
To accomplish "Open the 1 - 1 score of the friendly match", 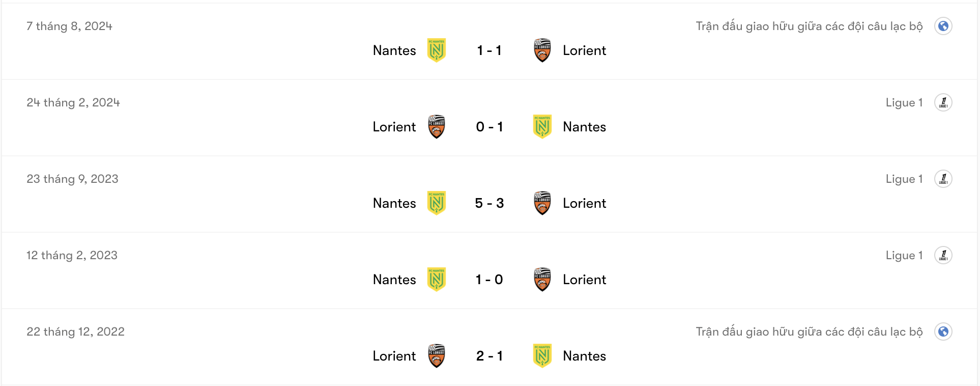I will (489, 50).
